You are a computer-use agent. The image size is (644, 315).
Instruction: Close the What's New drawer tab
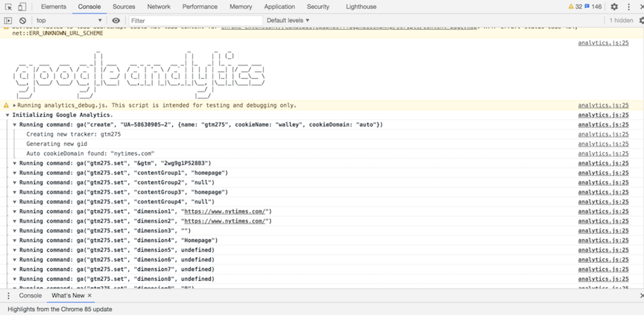pyautogui.click(x=90, y=296)
